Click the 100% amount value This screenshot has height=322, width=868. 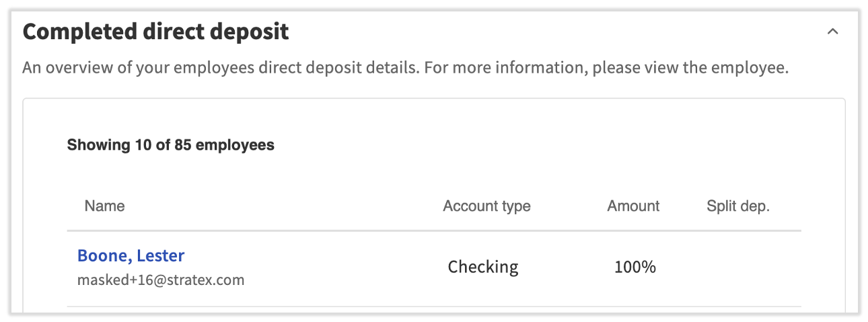[x=635, y=267]
